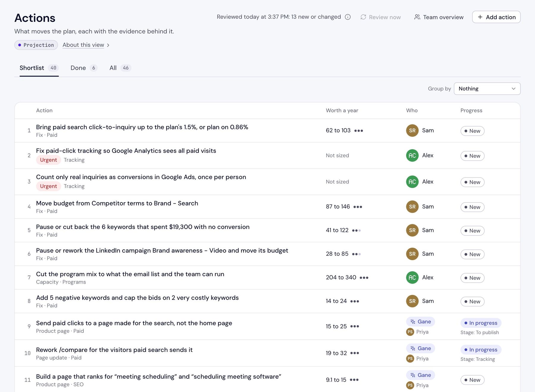Click the Gane badge in the meeting scheduling row
The image size is (535, 392).
pos(421,375)
